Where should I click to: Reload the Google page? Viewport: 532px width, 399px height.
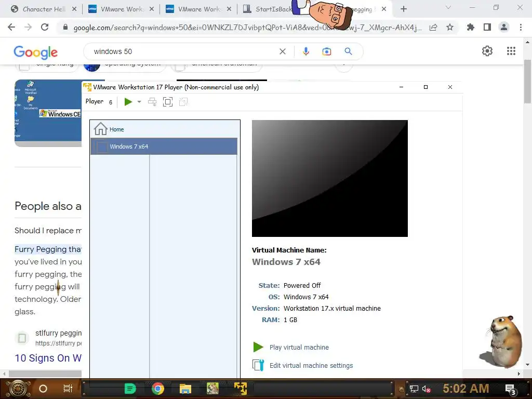coord(45,27)
